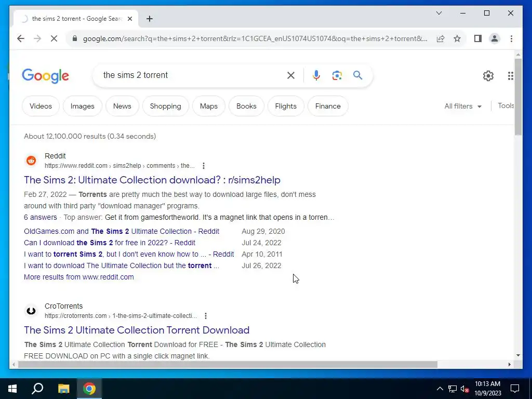
Task: Click Chrome icon in taskbar
Action: (89, 389)
